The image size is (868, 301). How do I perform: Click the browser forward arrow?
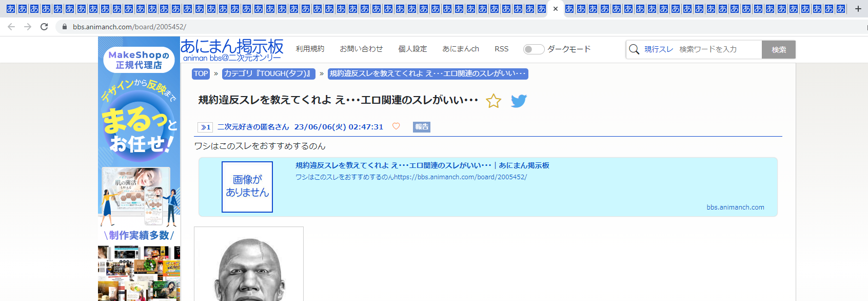tap(28, 27)
